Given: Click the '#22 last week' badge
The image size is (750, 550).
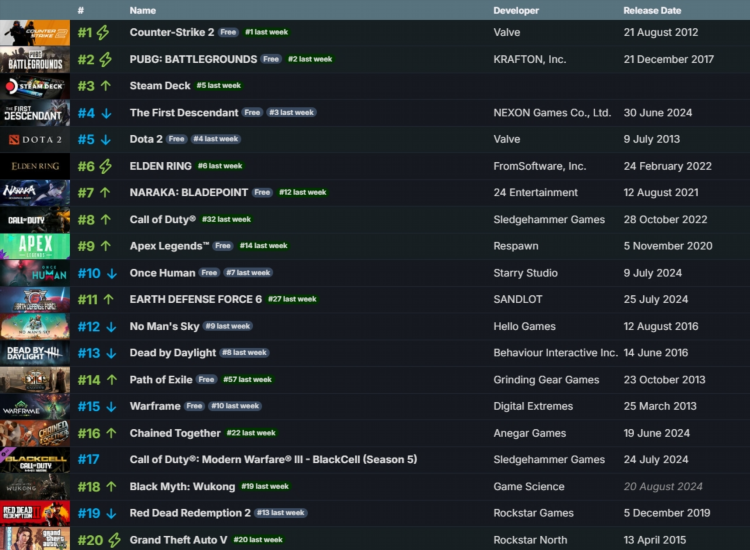Looking at the screenshot, I should 251,433.
